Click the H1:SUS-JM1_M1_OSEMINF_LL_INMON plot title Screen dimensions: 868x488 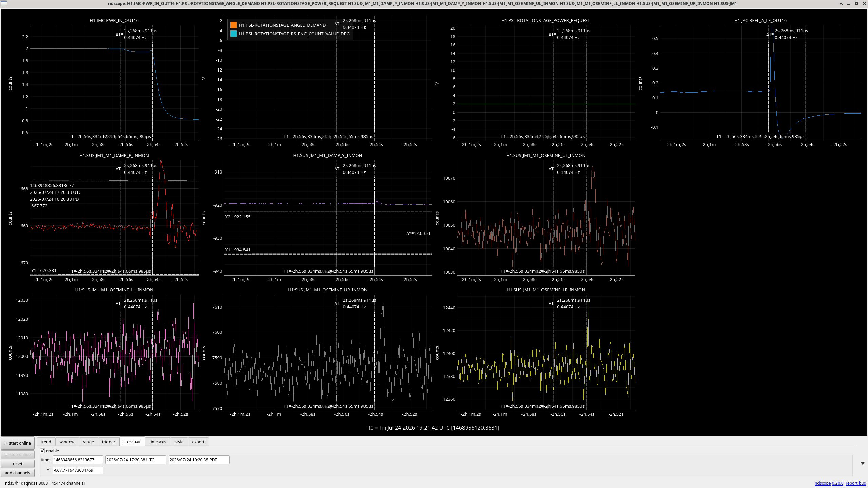[114, 290]
